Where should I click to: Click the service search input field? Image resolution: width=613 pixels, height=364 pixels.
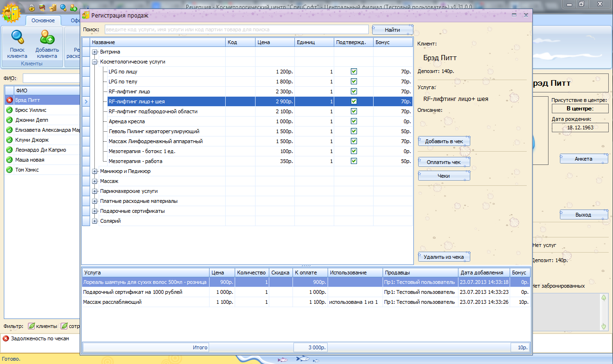(x=236, y=29)
